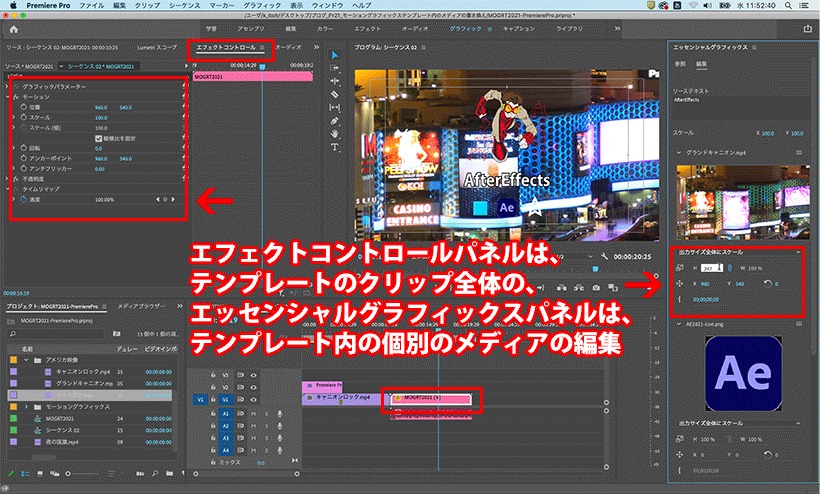Image resolution: width=820 pixels, height=494 pixels.
Task: Open 出力サイズ全体にスケール dropdown above H field
Action: (739, 252)
